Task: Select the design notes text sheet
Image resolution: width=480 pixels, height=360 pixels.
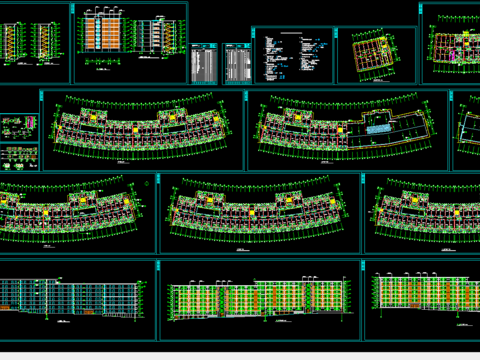Action: click(x=293, y=56)
